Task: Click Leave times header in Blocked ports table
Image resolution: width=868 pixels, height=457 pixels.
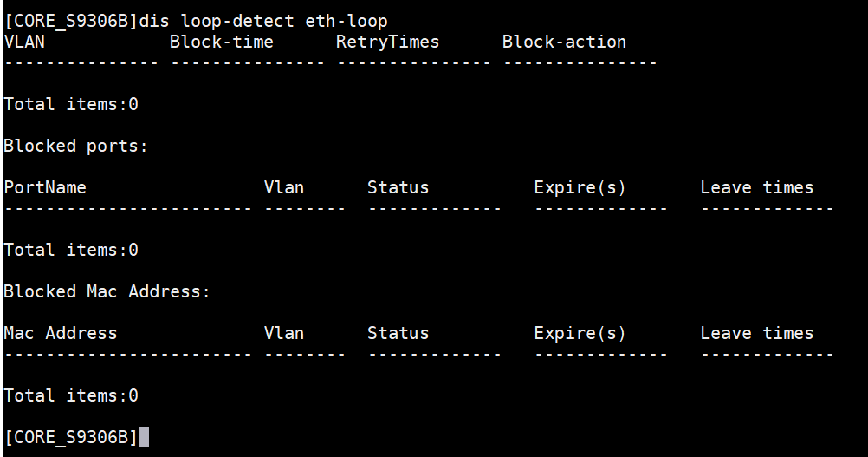Action: tap(757, 188)
